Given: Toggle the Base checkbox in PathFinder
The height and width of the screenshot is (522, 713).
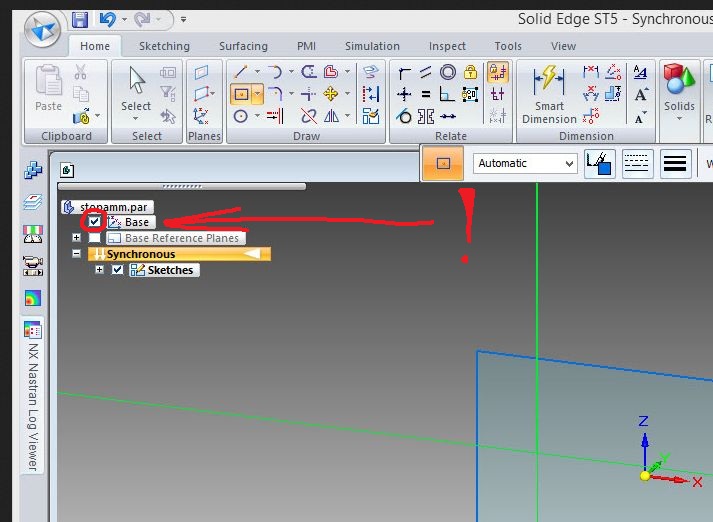Looking at the screenshot, I should pyautogui.click(x=94, y=221).
